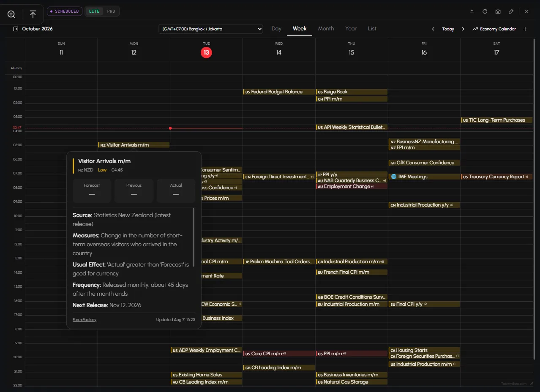Image resolution: width=540 pixels, height=392 pixels.
Task: Select the highlighted Tuesday 13 date circle
Action: pos(206,52)
